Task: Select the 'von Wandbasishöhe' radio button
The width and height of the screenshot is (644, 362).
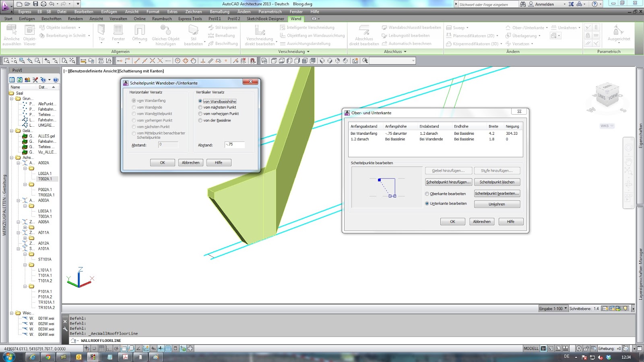Action: (x=200, y=101)
